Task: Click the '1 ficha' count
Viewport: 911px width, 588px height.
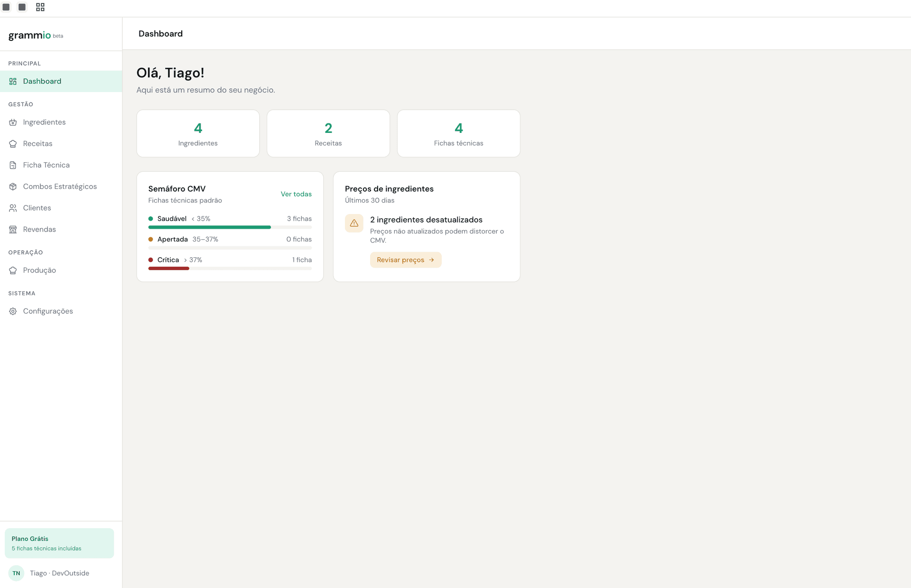Action: [x=302, y=260]
